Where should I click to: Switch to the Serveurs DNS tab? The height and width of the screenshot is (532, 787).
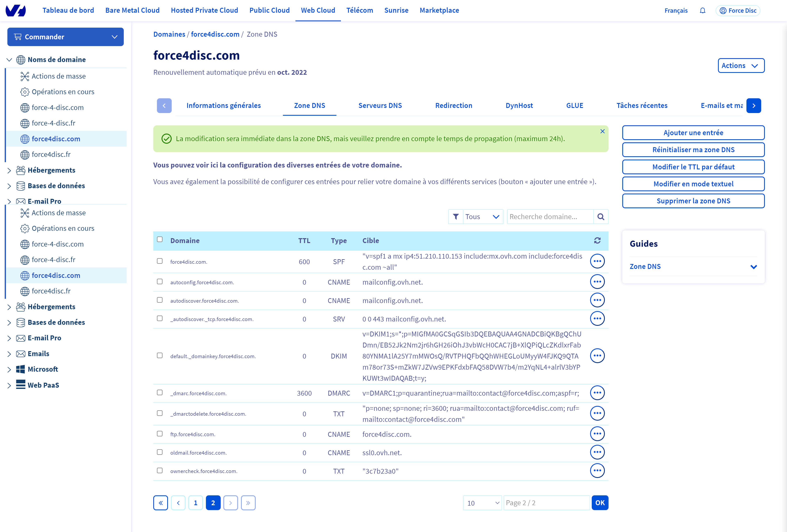(380, 106)
